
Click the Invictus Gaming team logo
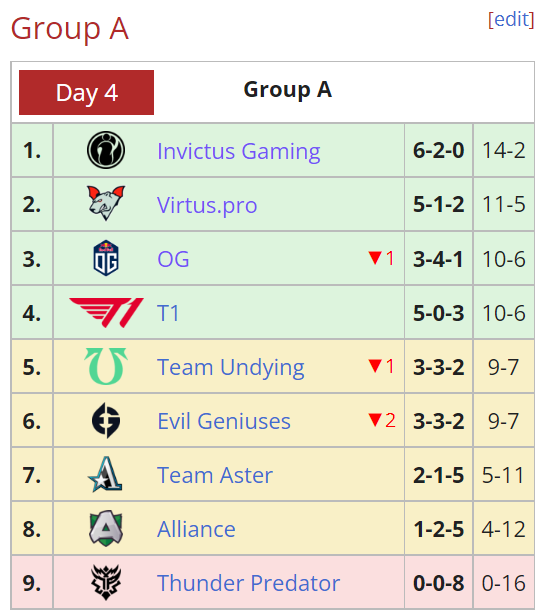coord(106,150)
